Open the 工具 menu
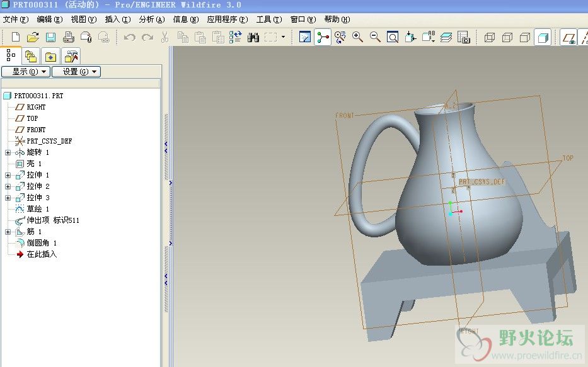 (x=269, y=20)
